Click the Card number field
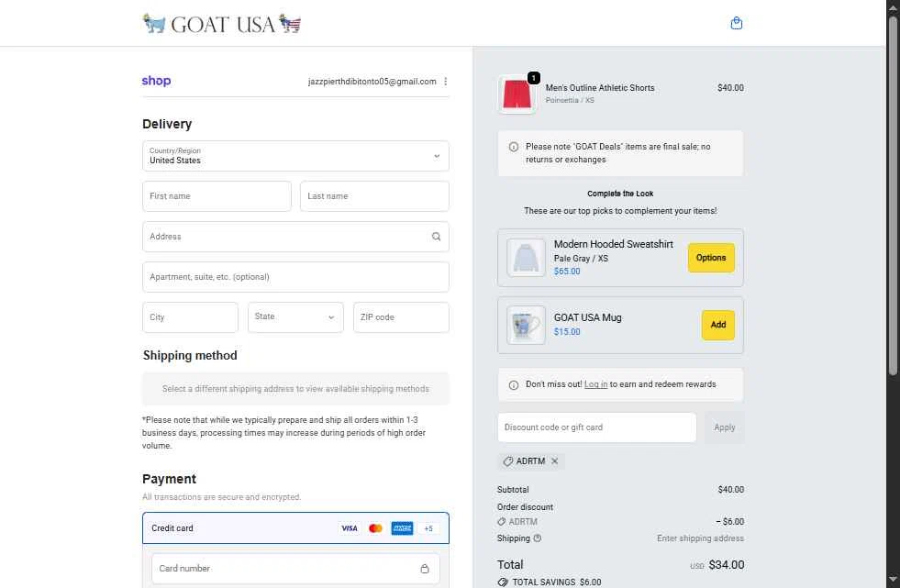Image resolution: width=900 pixels, height=588 pixels. click(x=295, y=569)
